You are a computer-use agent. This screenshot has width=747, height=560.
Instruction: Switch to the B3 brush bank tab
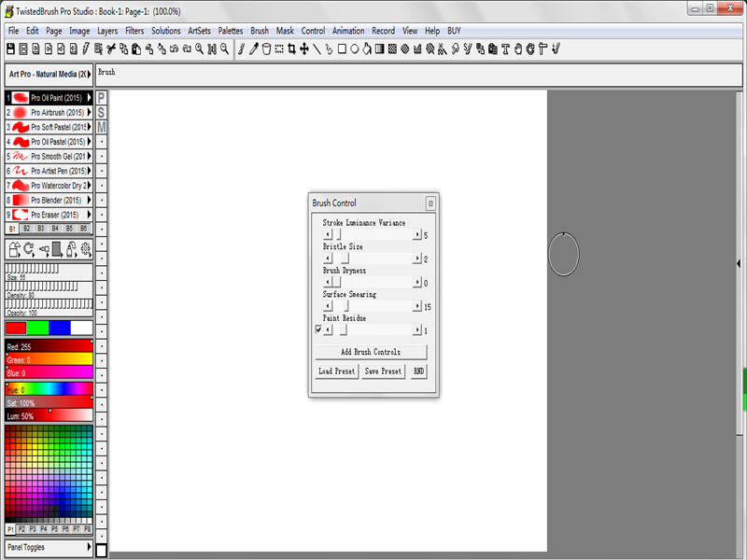click(41, 229)
